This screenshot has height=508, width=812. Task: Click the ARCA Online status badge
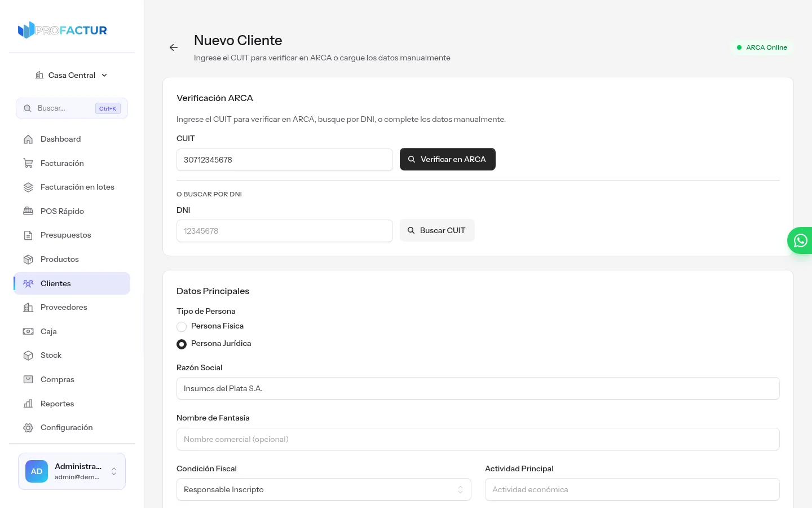click(762, 47)
